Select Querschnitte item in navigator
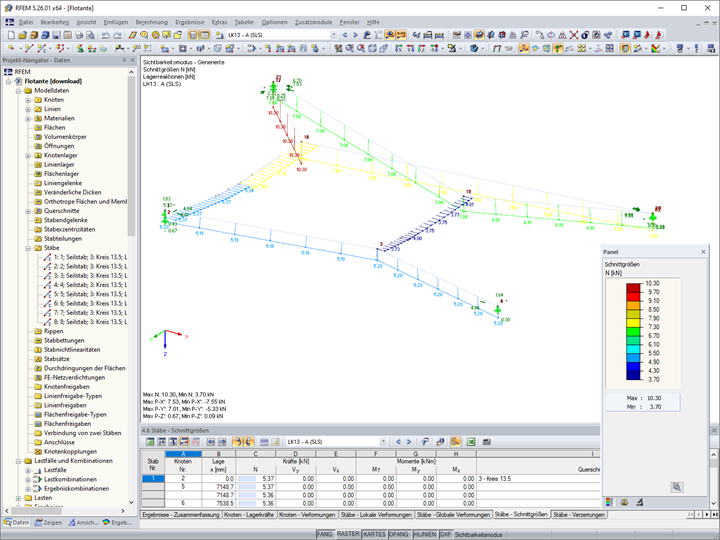 point(62,211)
